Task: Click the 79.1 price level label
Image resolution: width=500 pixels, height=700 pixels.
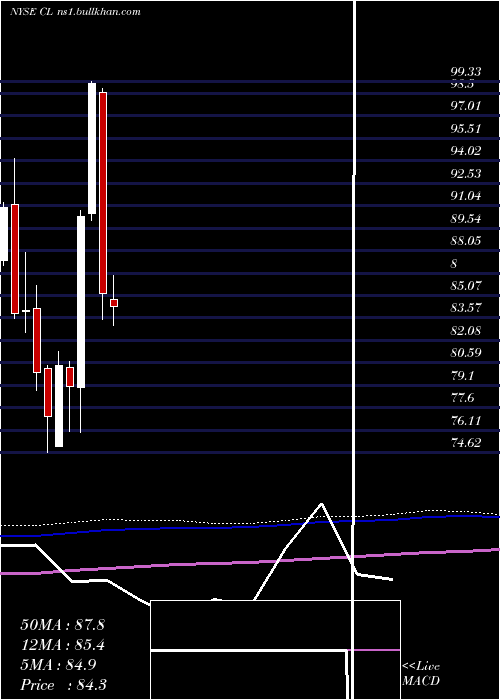Action: pyautogui.click(x=462, y=375)
